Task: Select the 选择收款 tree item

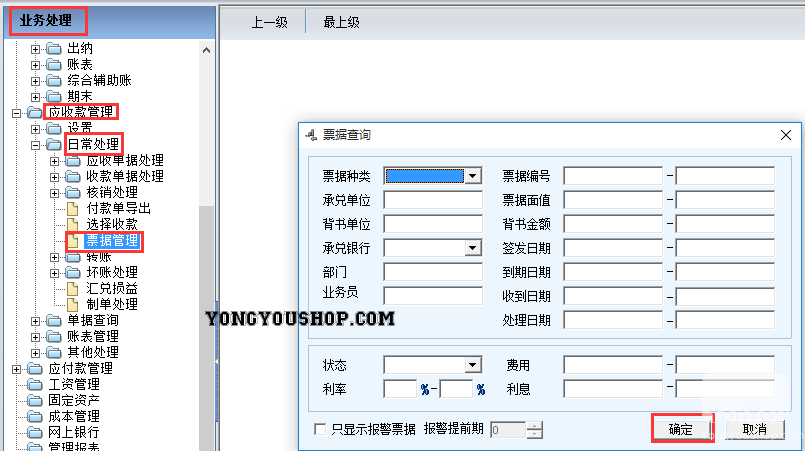Action: coord(112,224)
